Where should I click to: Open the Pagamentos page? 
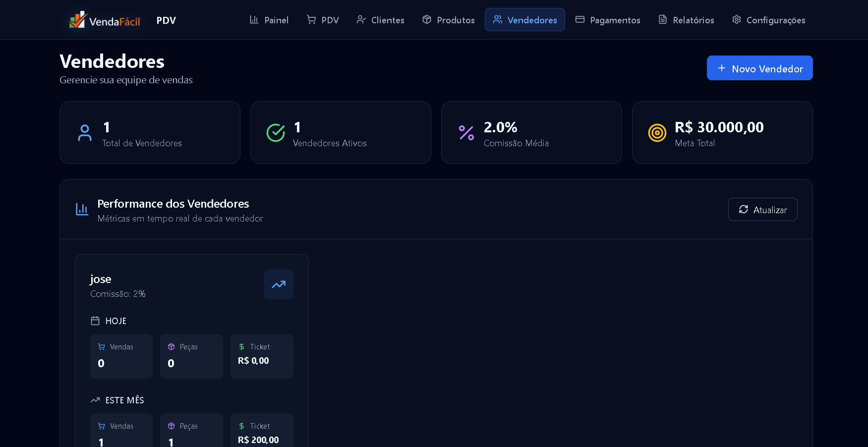pyautogui.click(x=608, y=20)
